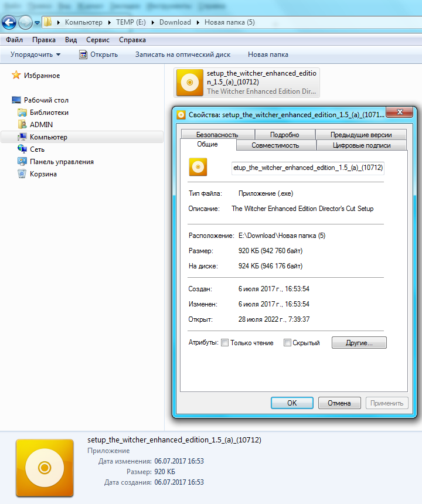This screenshot has height=504, width=422.
Task: Open the Правка menu
Action: pyautogui.click(x=44, y=40)
